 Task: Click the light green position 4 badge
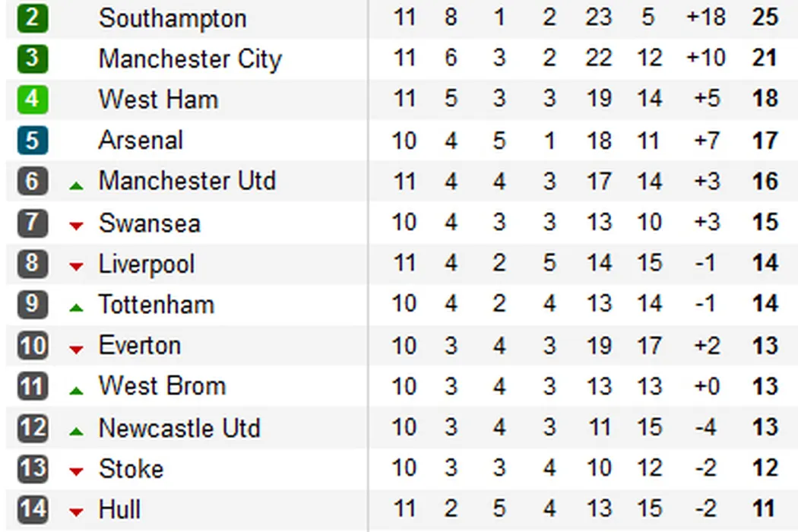(x=32, y=100)
